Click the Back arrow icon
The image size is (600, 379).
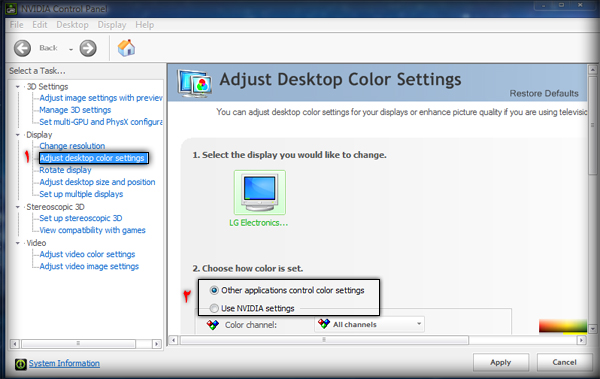22,48
